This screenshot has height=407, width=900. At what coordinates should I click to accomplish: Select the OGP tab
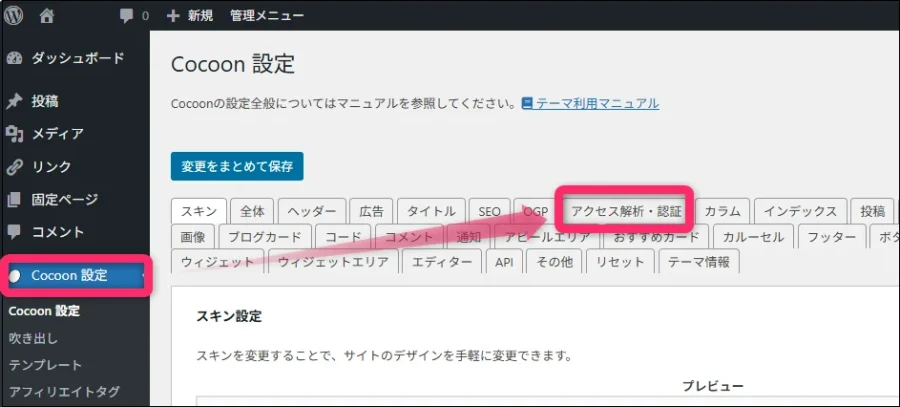[x=536, y=211]
